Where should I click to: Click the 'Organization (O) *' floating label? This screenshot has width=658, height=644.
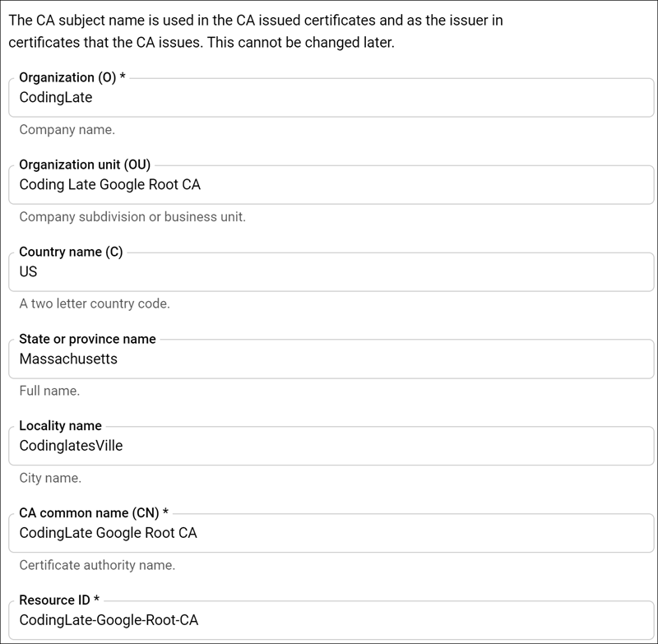(x=72, y=77)
